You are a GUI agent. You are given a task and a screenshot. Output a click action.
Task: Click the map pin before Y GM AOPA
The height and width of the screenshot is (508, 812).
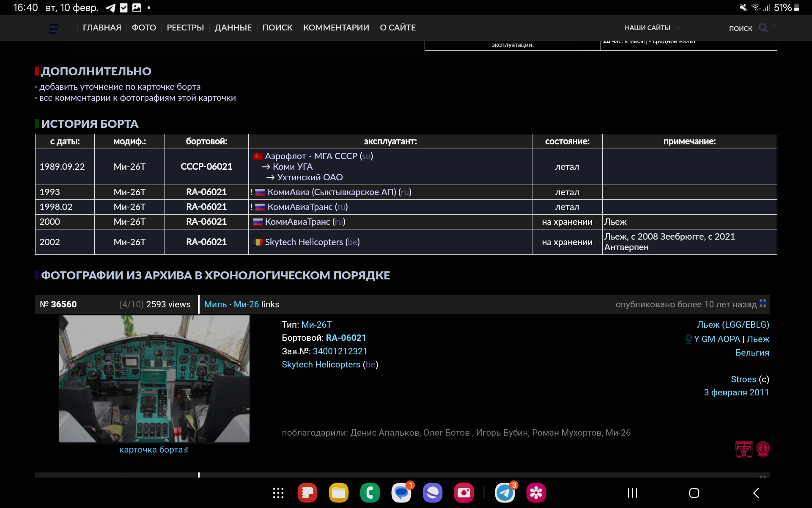pos(689,339)
